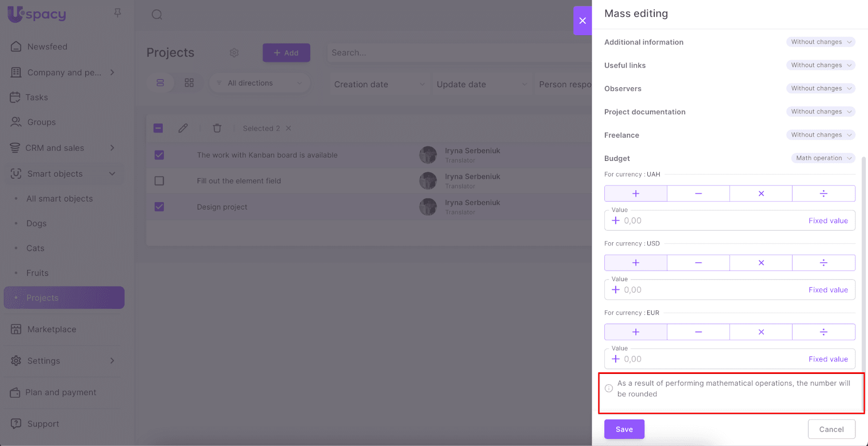The height and width of the screenshot is (446, 868).
Task: Open Newsfeed in sidebar
Action: point(47,47)
